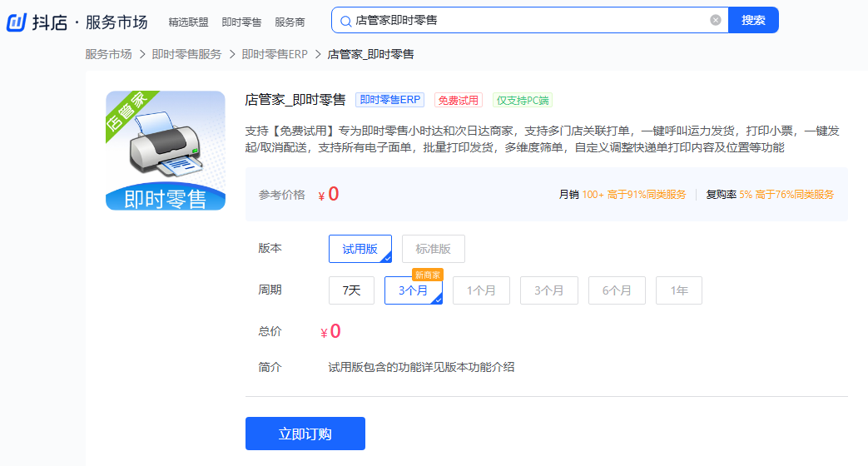Click the search magnifier icon

tap(345, 21)
